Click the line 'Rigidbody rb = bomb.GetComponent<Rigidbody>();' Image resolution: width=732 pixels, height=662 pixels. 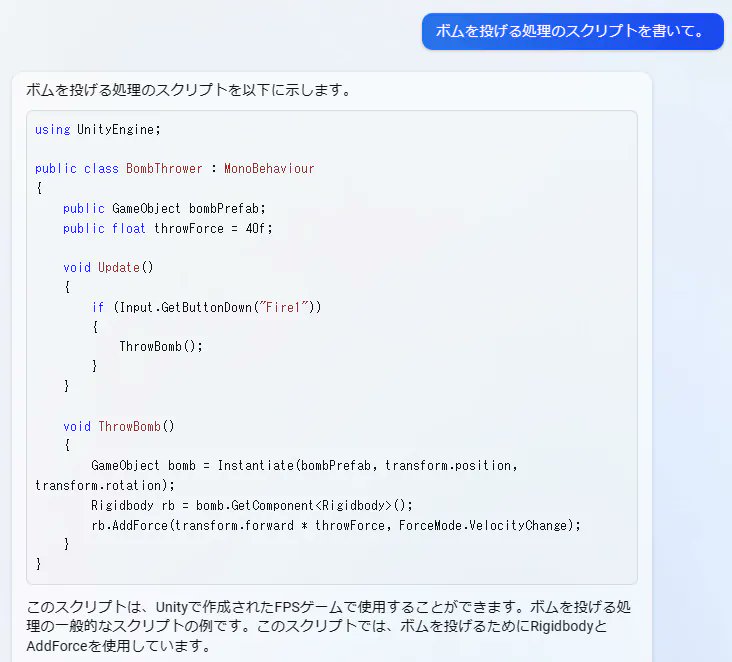coord(252,505)
